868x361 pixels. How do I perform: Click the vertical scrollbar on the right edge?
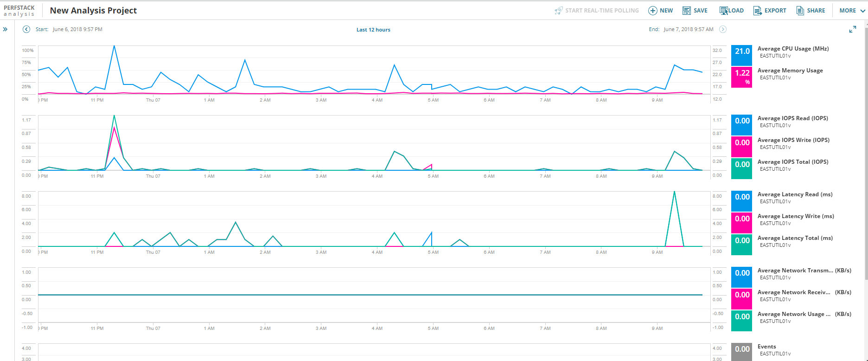point(866,153)
